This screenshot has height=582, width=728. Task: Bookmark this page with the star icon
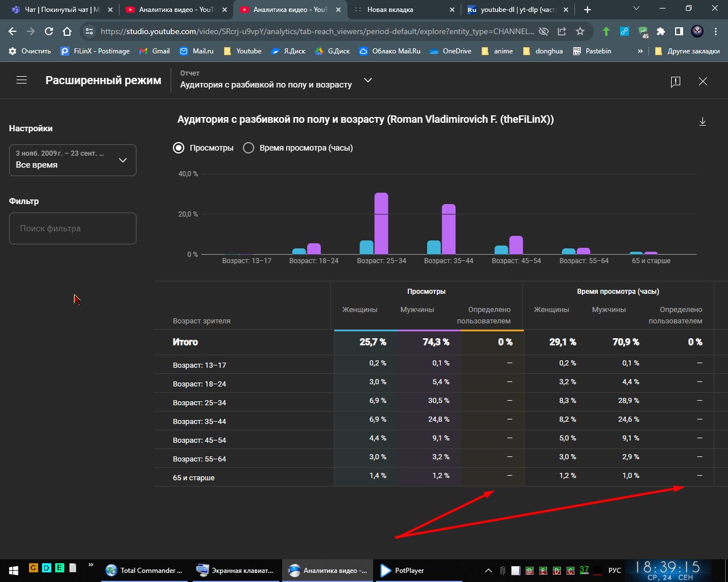580,32
